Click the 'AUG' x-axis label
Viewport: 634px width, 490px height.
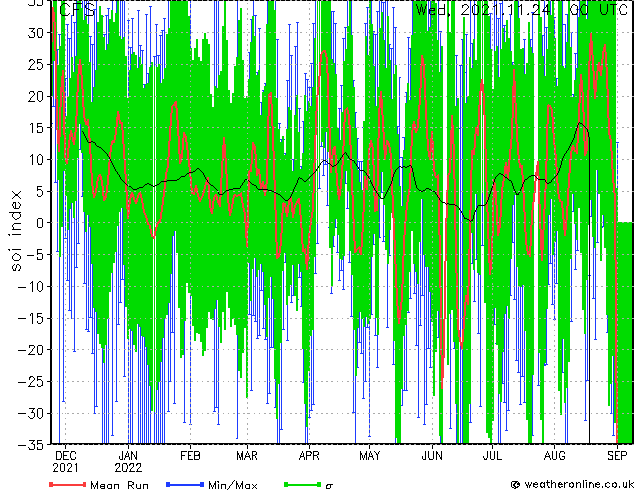pyautogui.click(x=554, y=456)
